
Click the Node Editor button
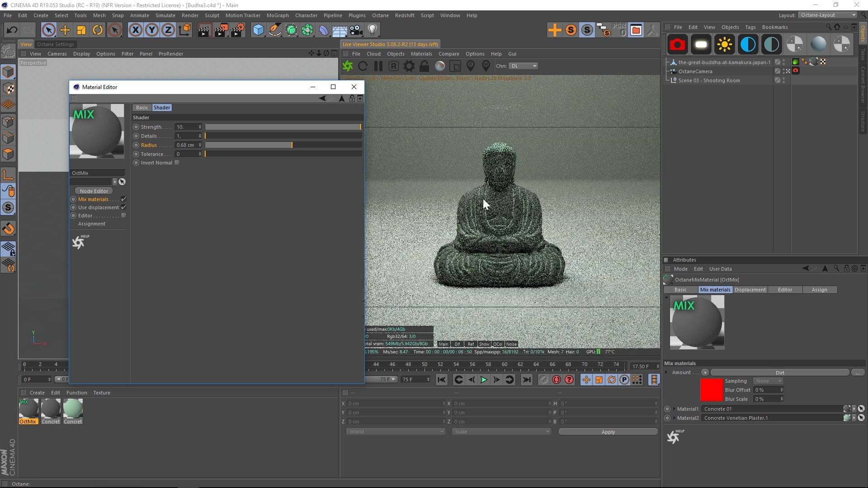[94, 191]
